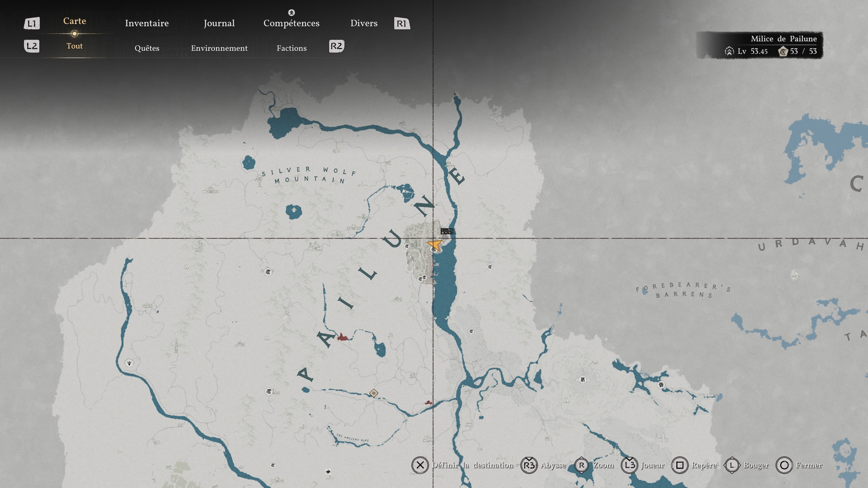Click the Cross button glyph for setting destination
Image resolution: width=868 pixels, height=488 pixels.
(x=420, y=465)
